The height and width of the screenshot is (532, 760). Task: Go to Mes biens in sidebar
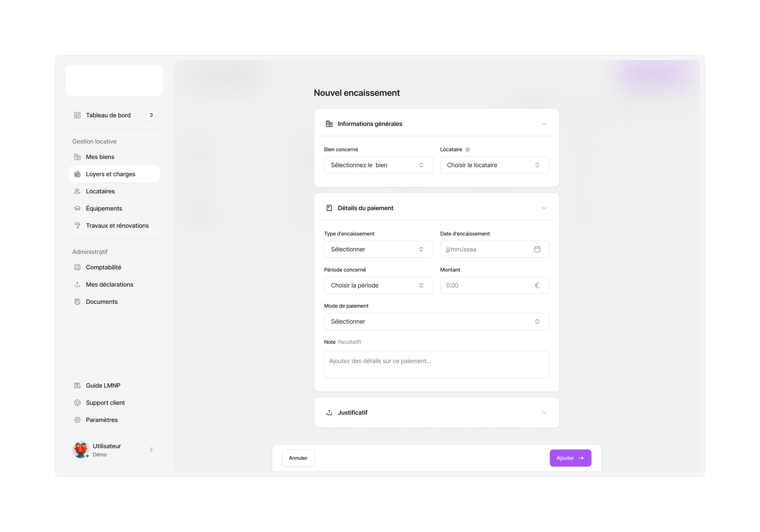[100, 157]
